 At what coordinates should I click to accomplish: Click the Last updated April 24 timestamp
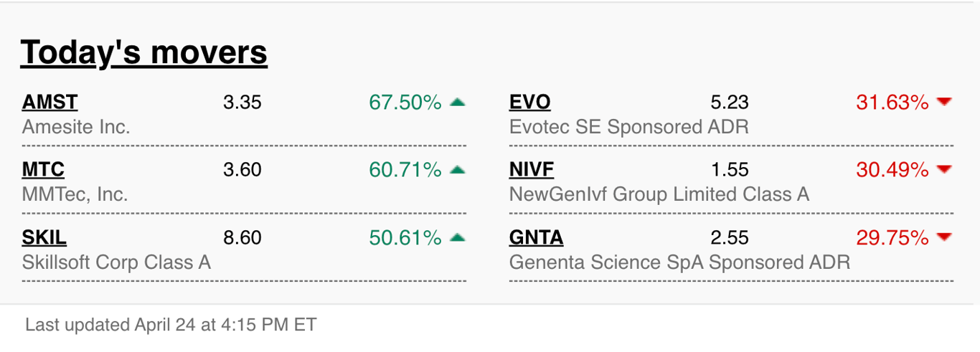pos(171,325)
